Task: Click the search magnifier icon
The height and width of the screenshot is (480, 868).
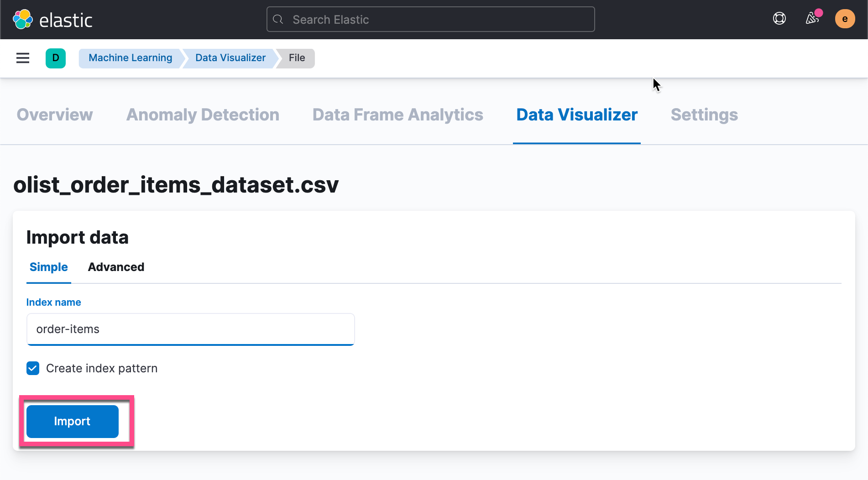Action: coord(278,19)
